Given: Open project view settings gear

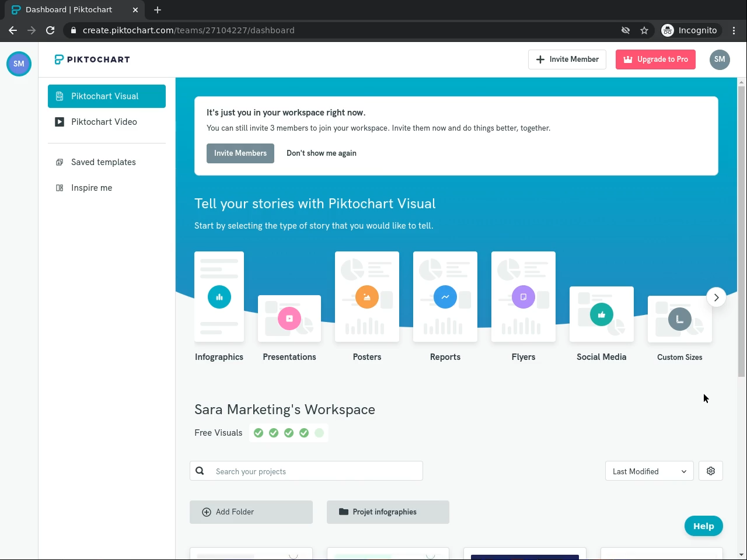Looking at the screenshot, I should point(711,471).
